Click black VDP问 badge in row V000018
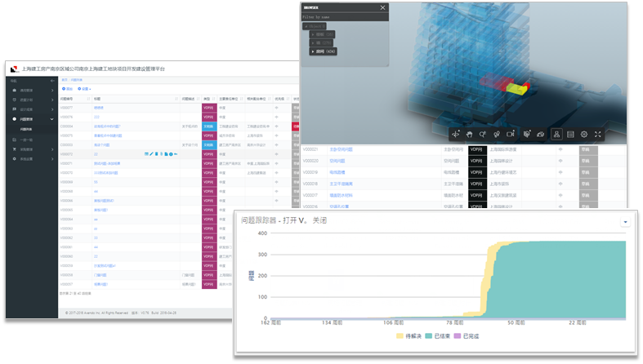This screenshot has width=643, height=364. [477, 184]
